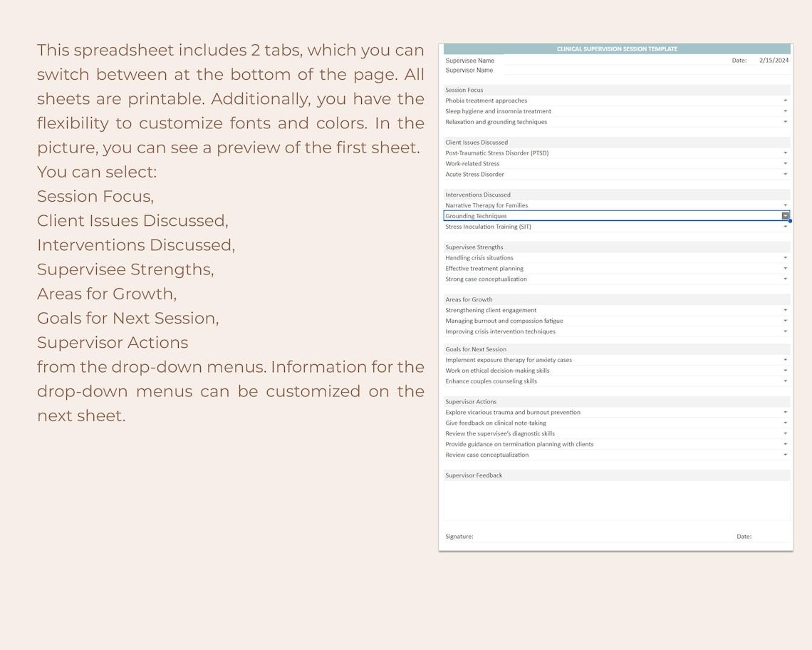812x650 pixels.
Task: Open the Review case conceptualization dropdown
Action: point(785,454)
